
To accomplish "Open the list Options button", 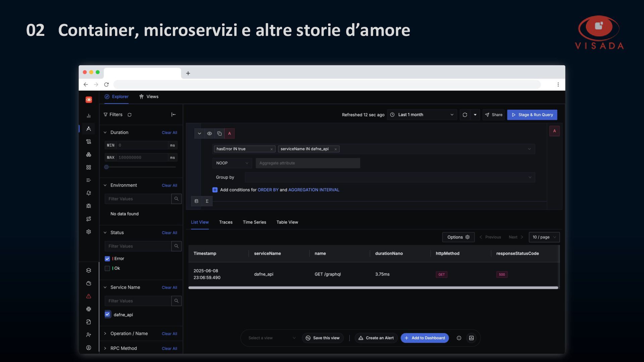I will pyautogui.click(x=458, y=237).
